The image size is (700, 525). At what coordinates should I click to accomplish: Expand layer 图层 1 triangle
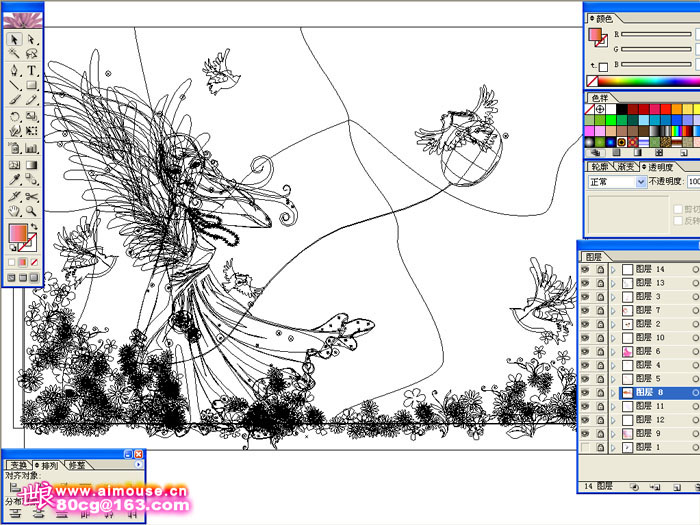coord(613,447)
